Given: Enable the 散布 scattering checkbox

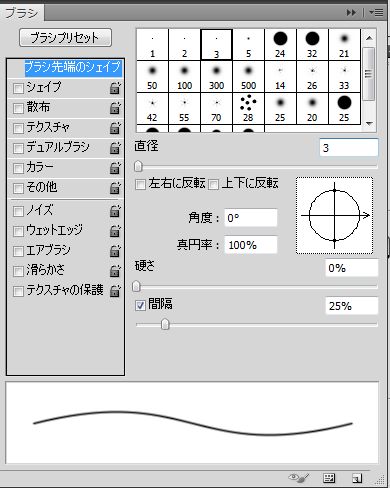Looking at the screenshot, I should (x=18, y=108).
